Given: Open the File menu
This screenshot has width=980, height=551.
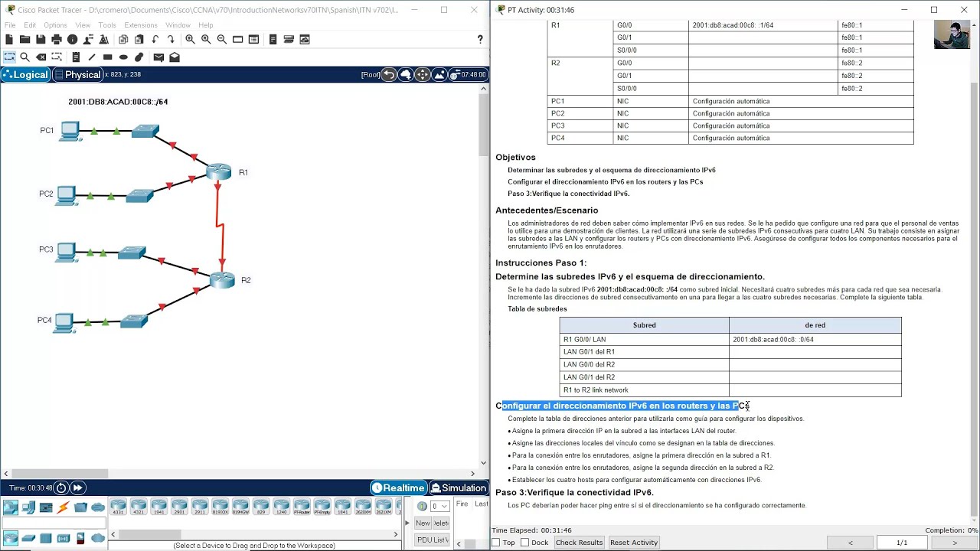Looking at the screenshot, I should 10,25.
